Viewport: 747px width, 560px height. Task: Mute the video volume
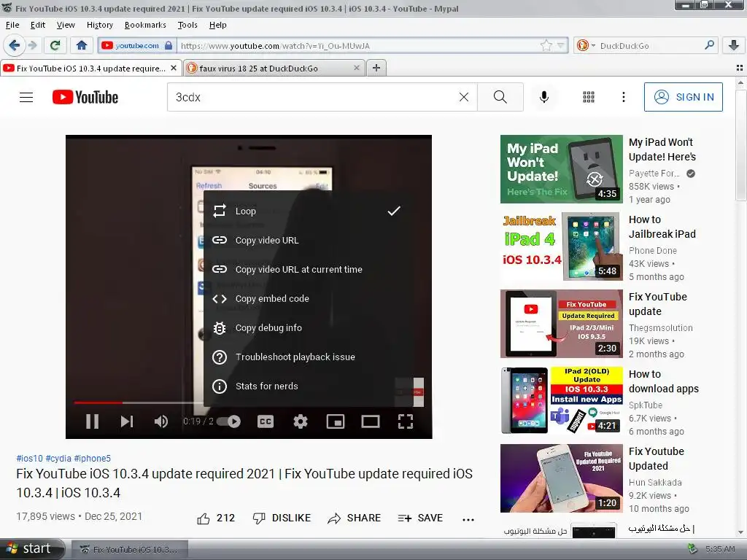(x=161, y=421)
